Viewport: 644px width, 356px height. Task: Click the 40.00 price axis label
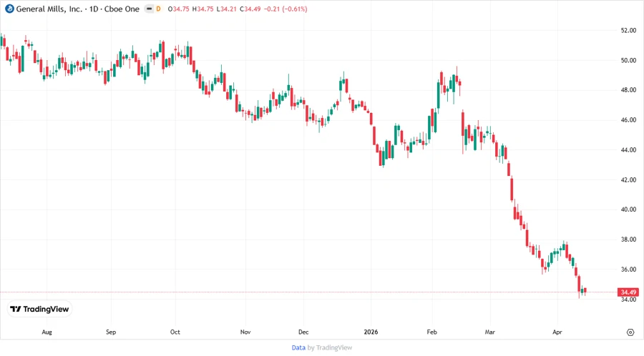pos(628,209)
